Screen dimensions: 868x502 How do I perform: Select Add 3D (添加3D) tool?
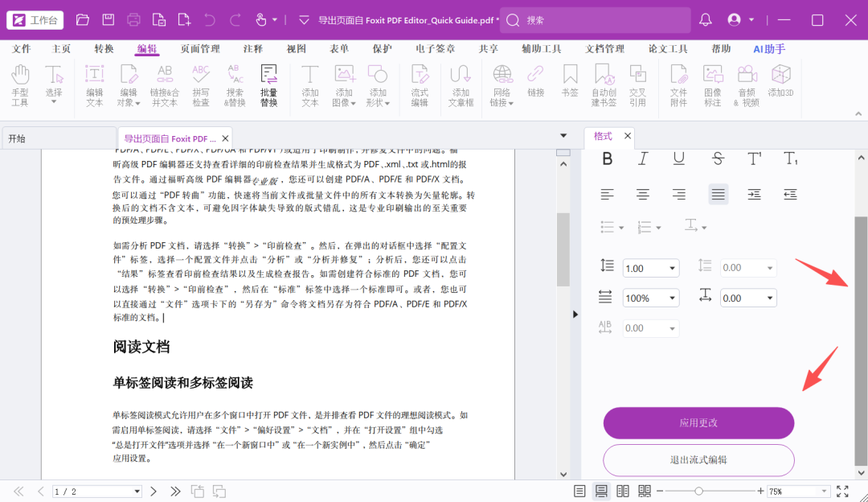coord(780,81)
